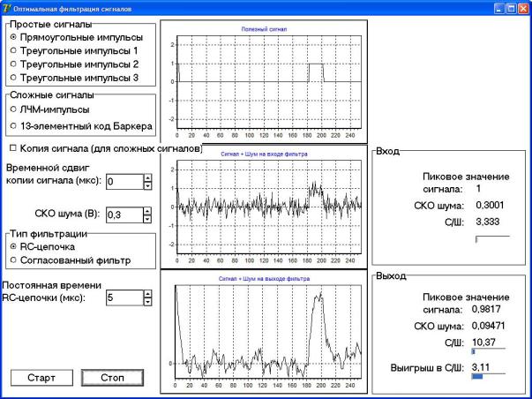Decrease Временной сдвиг value with down arrow

point(147,185)
